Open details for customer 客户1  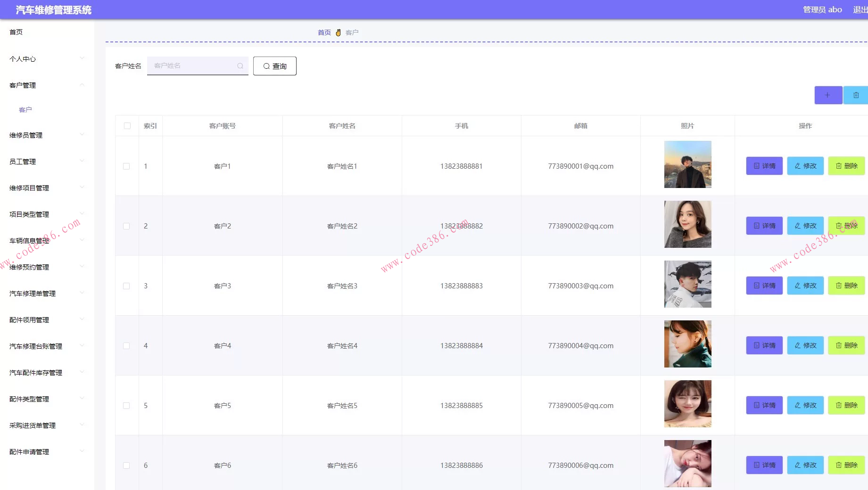coord(764,166)
